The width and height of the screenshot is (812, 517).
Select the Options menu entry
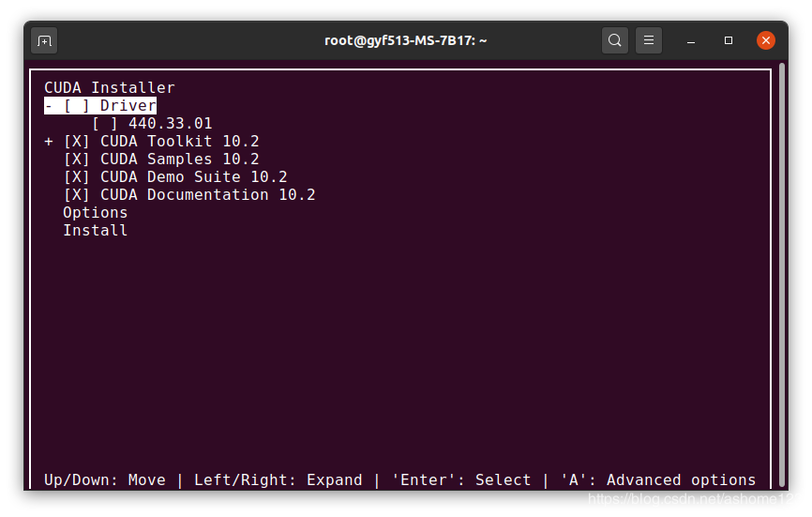pos(96,213)
